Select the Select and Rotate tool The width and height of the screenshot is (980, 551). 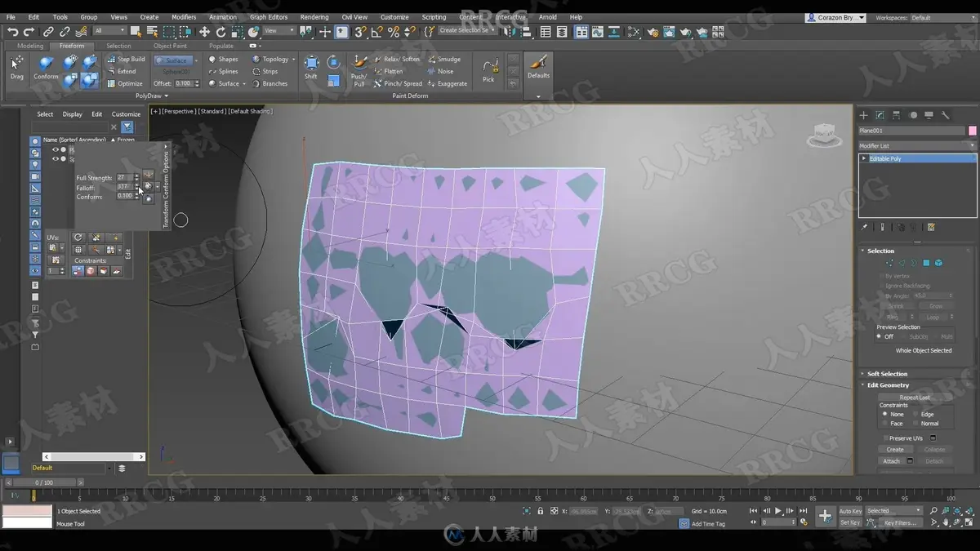click(x=220, y=31)
